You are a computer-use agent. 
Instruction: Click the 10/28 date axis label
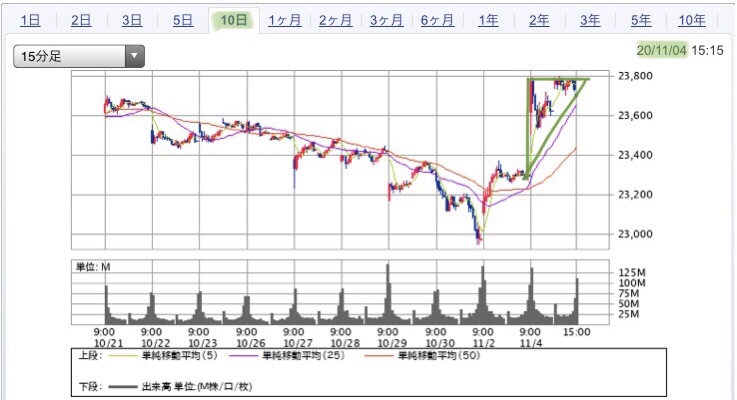point(345,344)
